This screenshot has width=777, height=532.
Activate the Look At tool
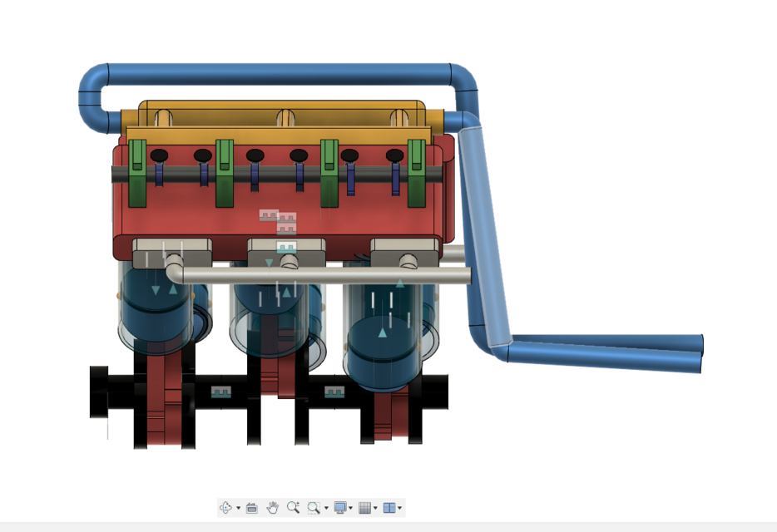pyautogui.click(x=253, y=507)
